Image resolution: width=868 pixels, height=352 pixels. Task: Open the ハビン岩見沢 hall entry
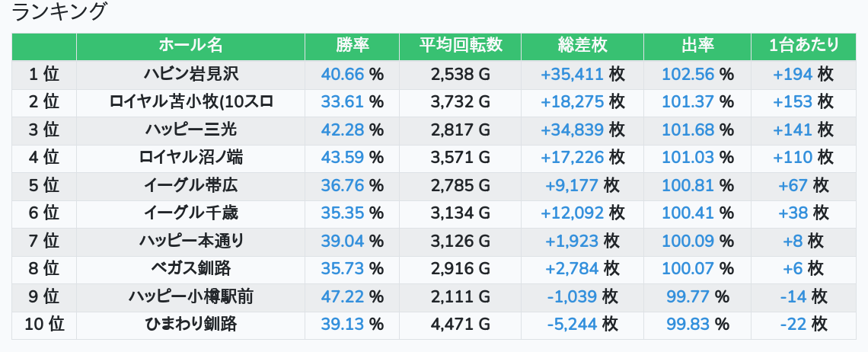pyautogui.click(x=191, y=74)
